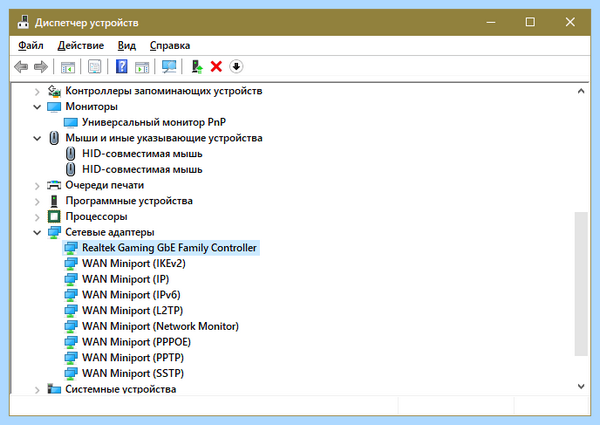Screen dimensions: 600x425
Task: Click the Forward arrow toolbar icon
Action: (41, 67)
